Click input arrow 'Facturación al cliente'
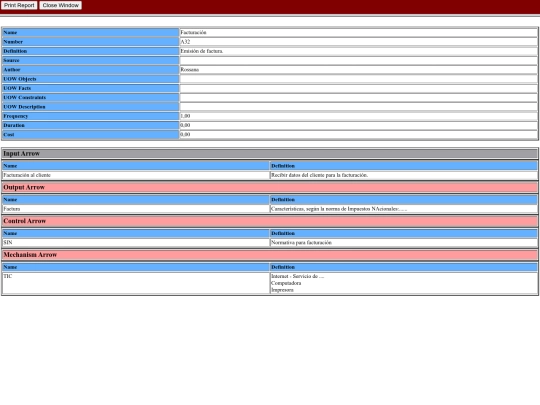540x405 pixels. pos(27,175)
